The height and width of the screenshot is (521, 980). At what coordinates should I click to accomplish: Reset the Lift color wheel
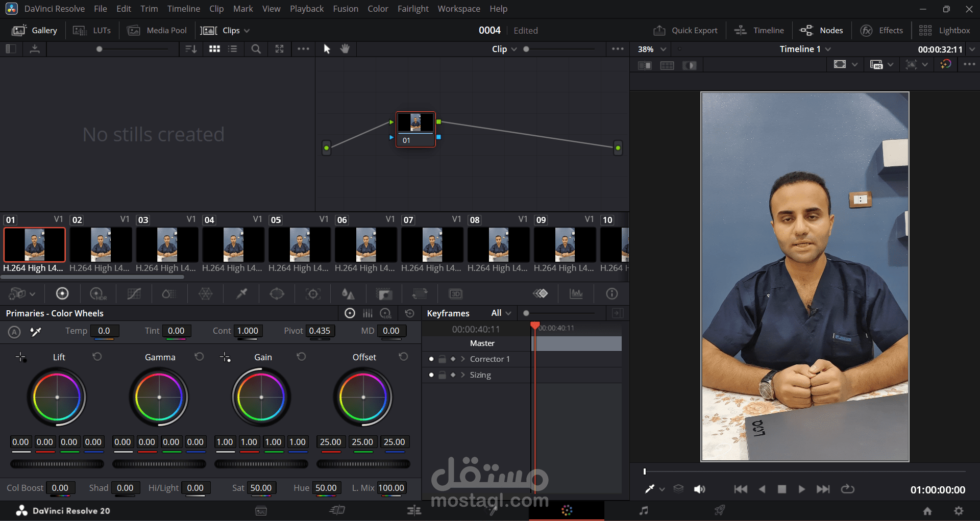[97, 357]
